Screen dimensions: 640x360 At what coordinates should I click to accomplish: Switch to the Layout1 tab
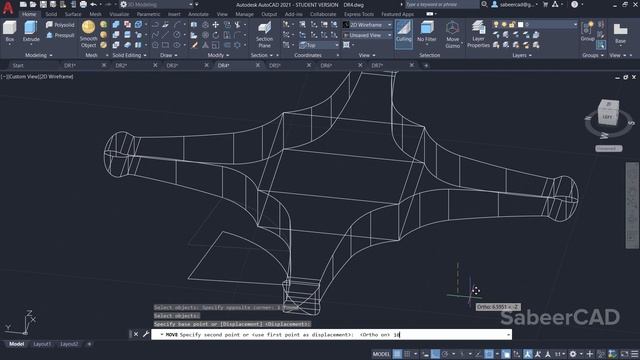(x=42, y=344)
